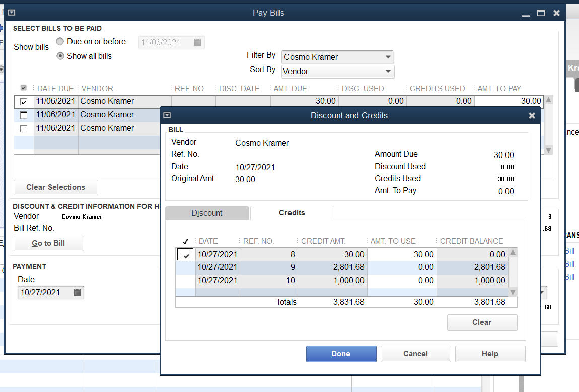The height and width of the screenshot is (392, 579).
Task: Toggle the select-all bills header checkbox
Action: [x=23, y=88]
